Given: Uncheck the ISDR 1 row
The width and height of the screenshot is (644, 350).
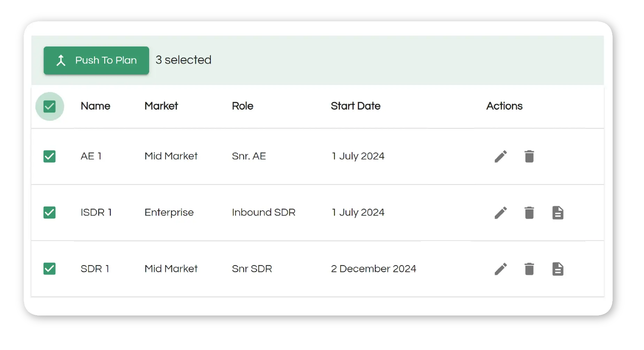Looking at the screenshot, I should click(x=49, y=213).
